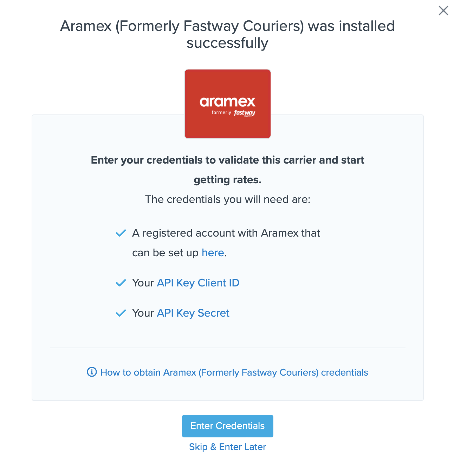Click the 'installed successfully' dialog heading

[227, 34]
